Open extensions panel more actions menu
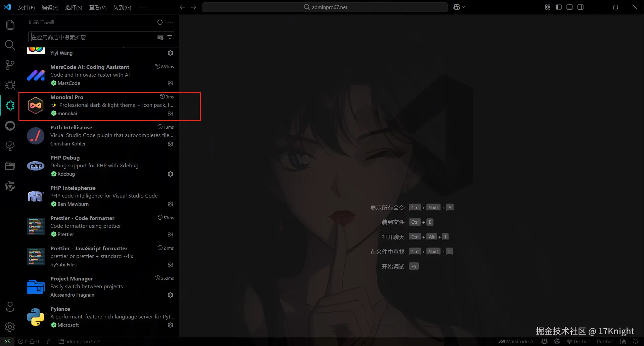 [x=170, y=22]
